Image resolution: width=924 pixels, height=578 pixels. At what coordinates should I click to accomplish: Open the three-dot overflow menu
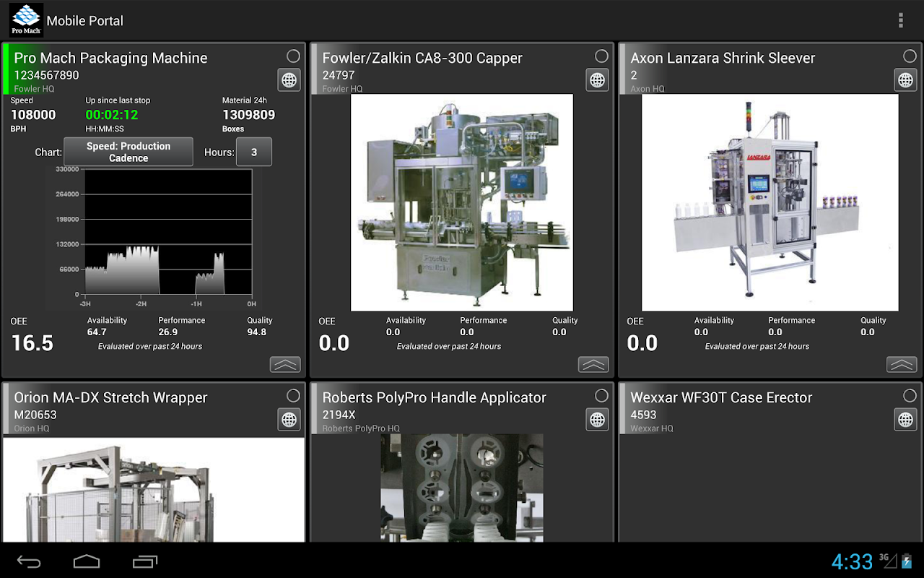[900, 20]
